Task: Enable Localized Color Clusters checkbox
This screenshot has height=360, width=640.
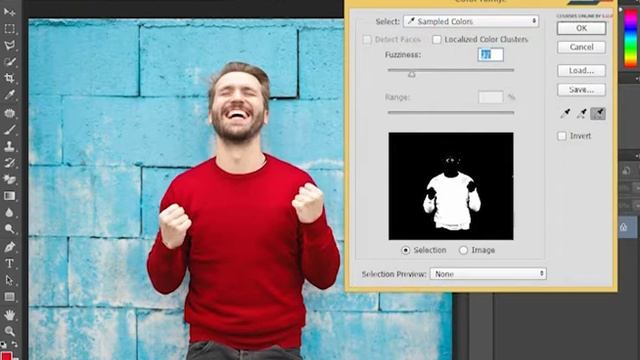Action: (437, 40)
